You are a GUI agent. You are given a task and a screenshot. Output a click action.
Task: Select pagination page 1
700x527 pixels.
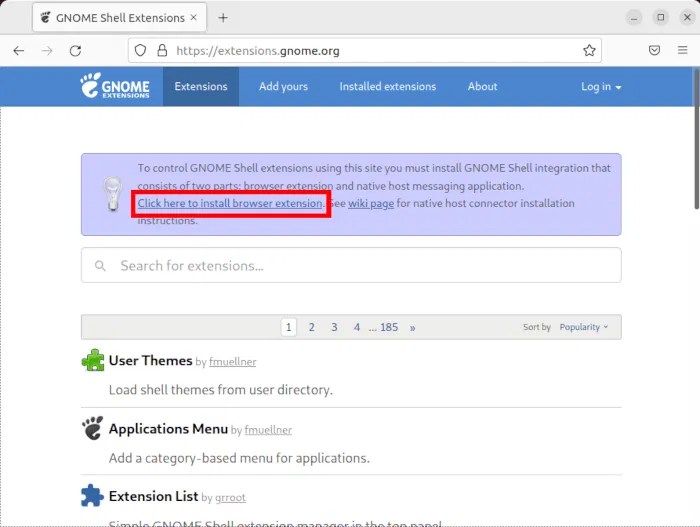[x=289, y=327]
